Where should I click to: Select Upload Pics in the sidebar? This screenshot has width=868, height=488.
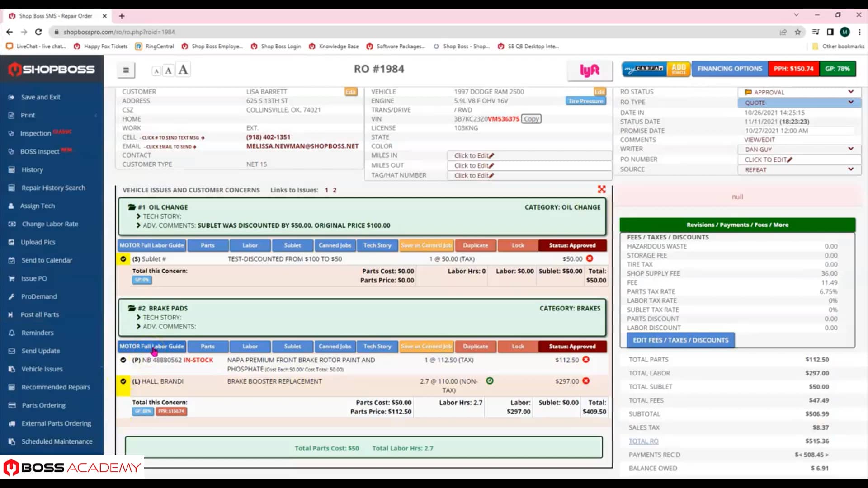pyautogui.click(x=38, y=242)
